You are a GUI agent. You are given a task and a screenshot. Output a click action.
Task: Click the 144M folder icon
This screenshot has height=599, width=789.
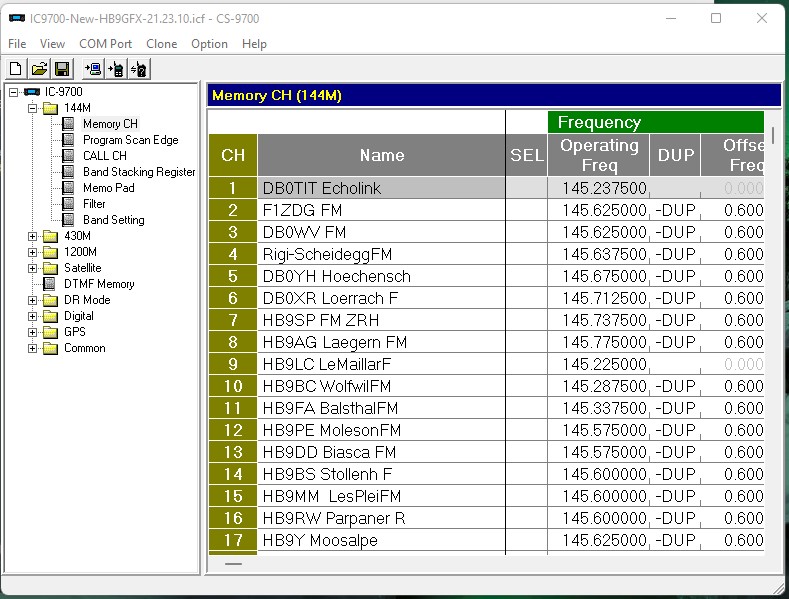point(50,108)
